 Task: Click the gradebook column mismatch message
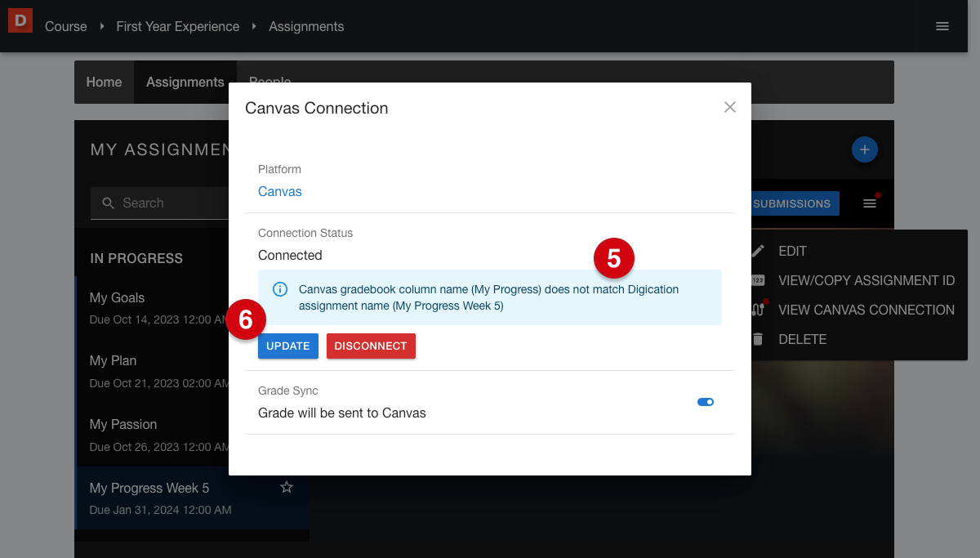click(x=488, y=297)
